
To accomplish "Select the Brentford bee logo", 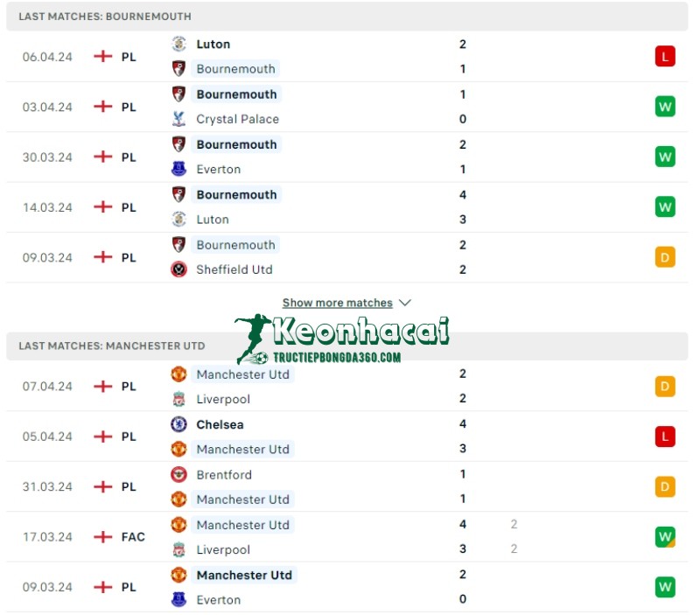I will pos(178,474).
